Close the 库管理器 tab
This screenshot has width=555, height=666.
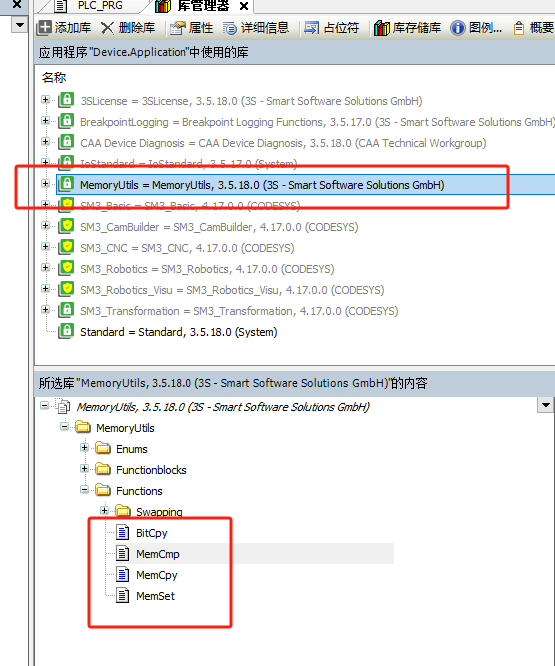pyautogui.click(x=244, y=6)
